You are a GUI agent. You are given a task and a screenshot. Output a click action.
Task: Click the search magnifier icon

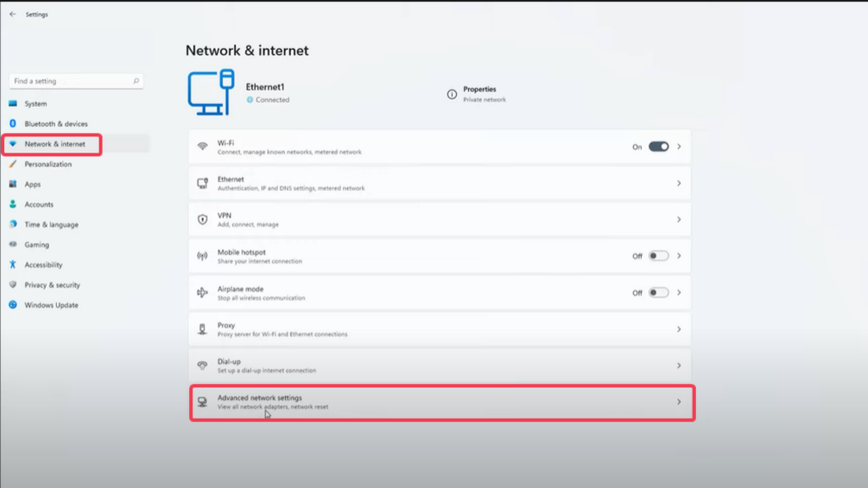pos(136,80)
